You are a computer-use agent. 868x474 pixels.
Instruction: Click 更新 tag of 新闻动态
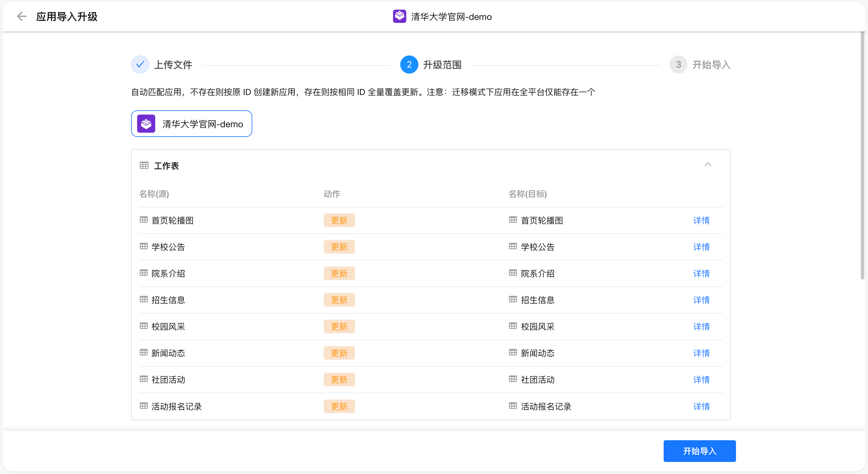pyautogui.click(x=339, y=353)
